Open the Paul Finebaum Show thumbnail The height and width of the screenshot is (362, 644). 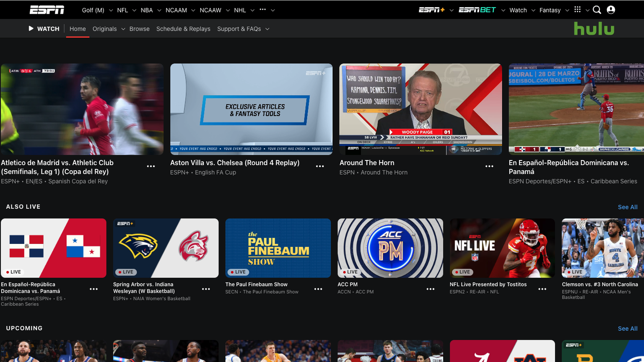tap(278, 248)
